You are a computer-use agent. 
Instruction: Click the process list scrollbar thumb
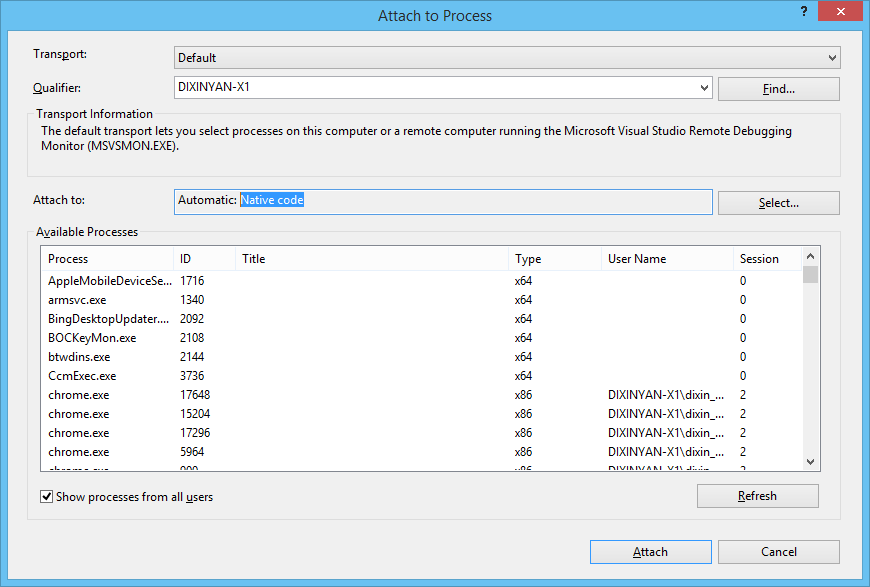pyautogui.click(x=810, y=275)
